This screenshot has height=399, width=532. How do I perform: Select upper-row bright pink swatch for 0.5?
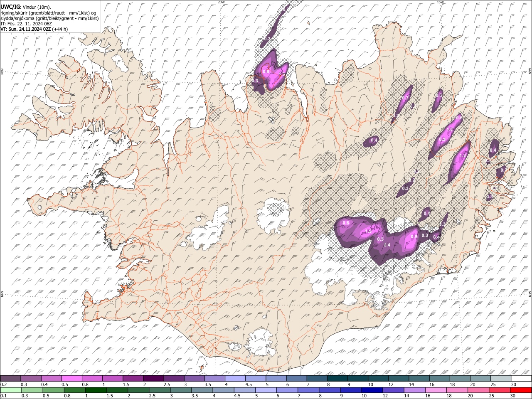[x=71, y=379]
